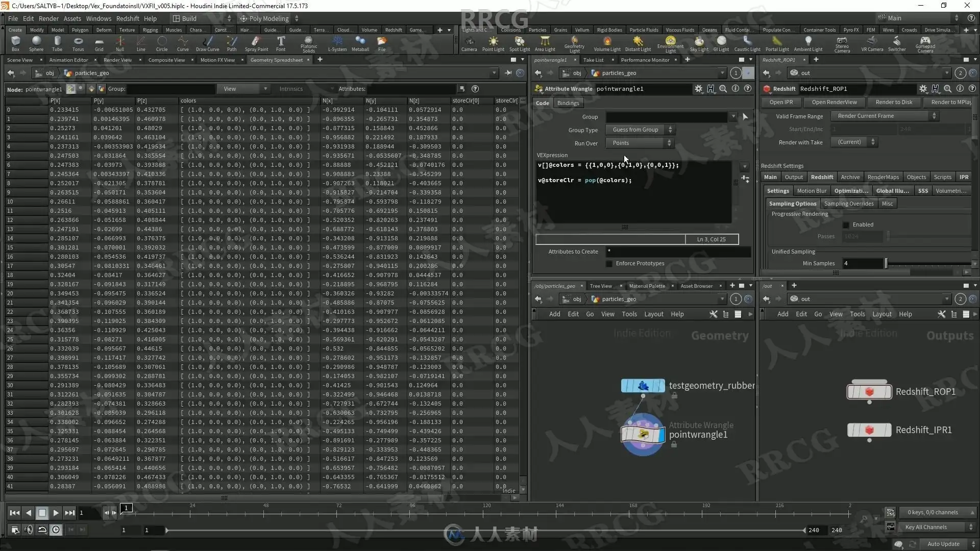Click the Render to Disk button
Viewport: 980px width, 551px height.
(x=894, y=102)
